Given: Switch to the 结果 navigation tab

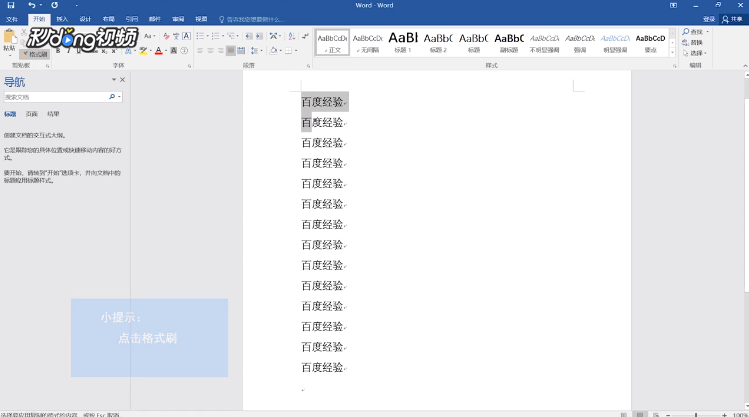Looking at the screenshot, I should tap(53, 114).
